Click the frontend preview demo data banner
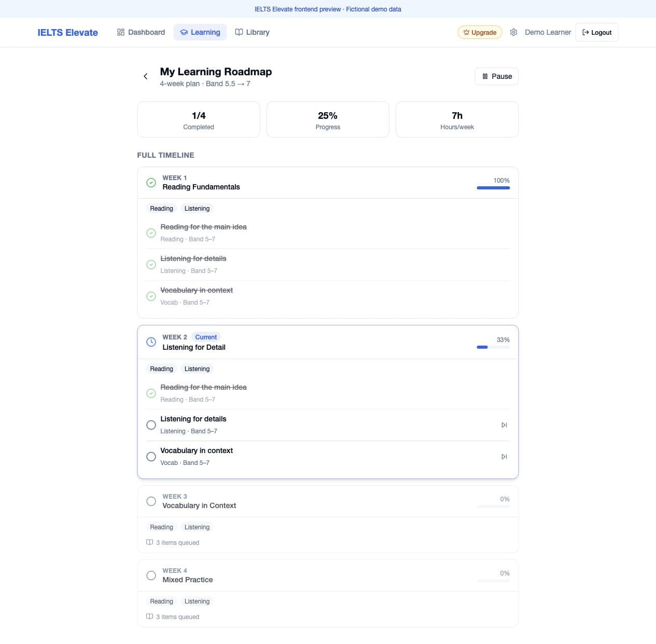The image size is (656, 644). [x=328, y=9]
